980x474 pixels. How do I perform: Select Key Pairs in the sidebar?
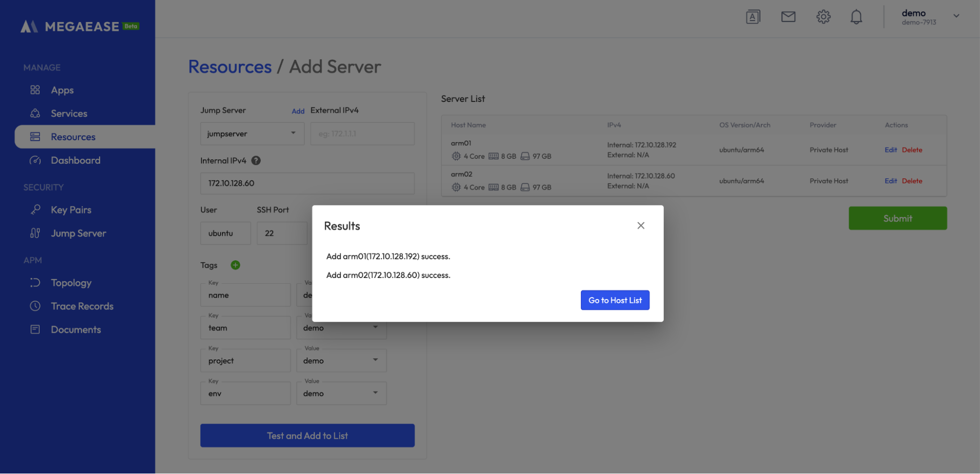[71, 210]
